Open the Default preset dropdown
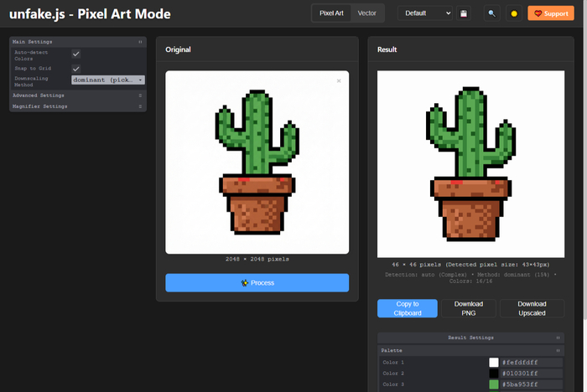587x392 pixels. coord(424,13)
